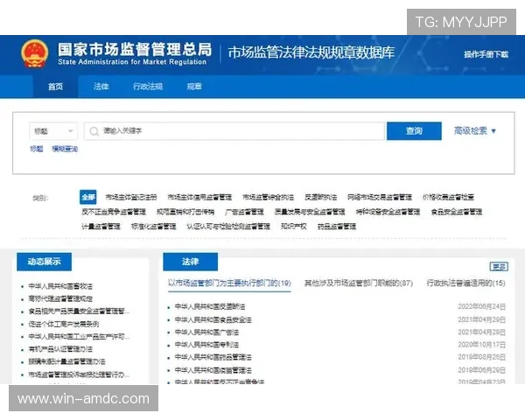
Task: Filter by 药品监督管理 category
Action: coord(337,227)
